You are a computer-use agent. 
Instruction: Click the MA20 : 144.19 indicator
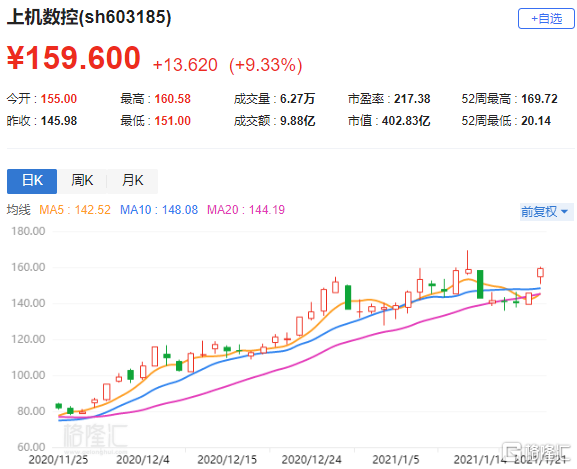[246, 210]
